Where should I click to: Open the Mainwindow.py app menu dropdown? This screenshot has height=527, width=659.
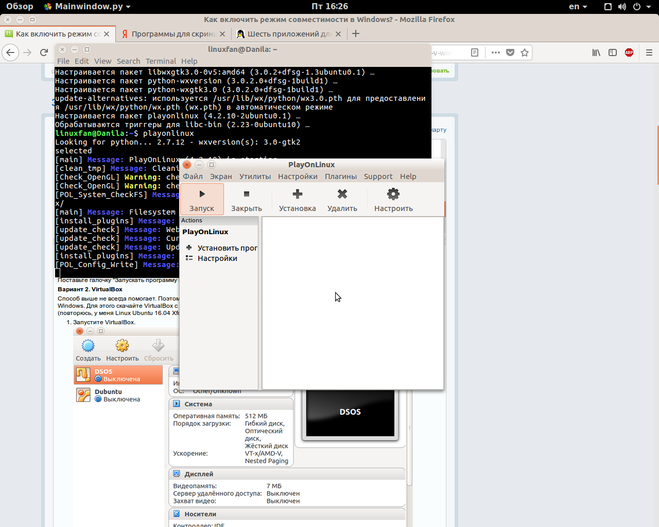tap(87, 6)
